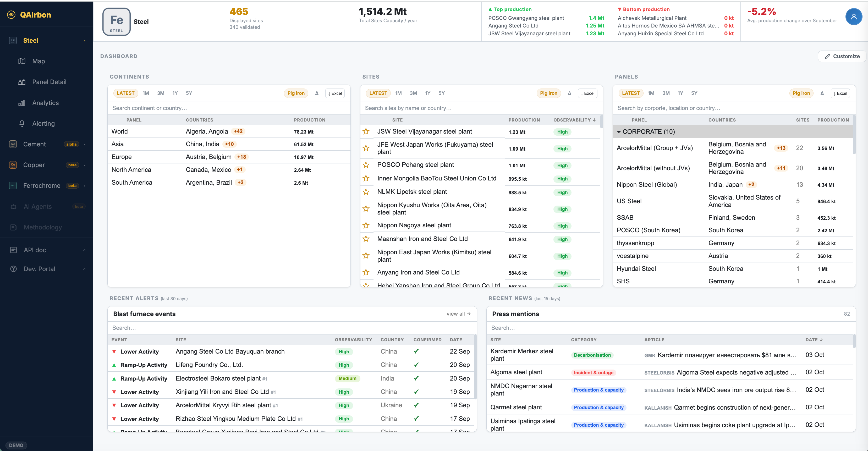The image size is (868, 451).
Task: Select 1Y tab in Panels section
Action: (680, 93)
